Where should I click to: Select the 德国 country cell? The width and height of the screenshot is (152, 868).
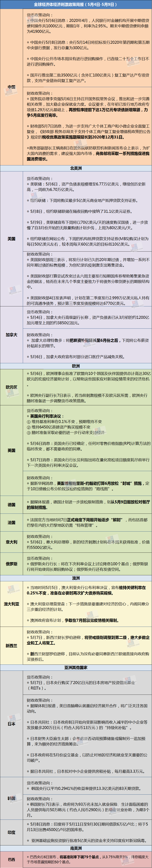tap(12, 504)
